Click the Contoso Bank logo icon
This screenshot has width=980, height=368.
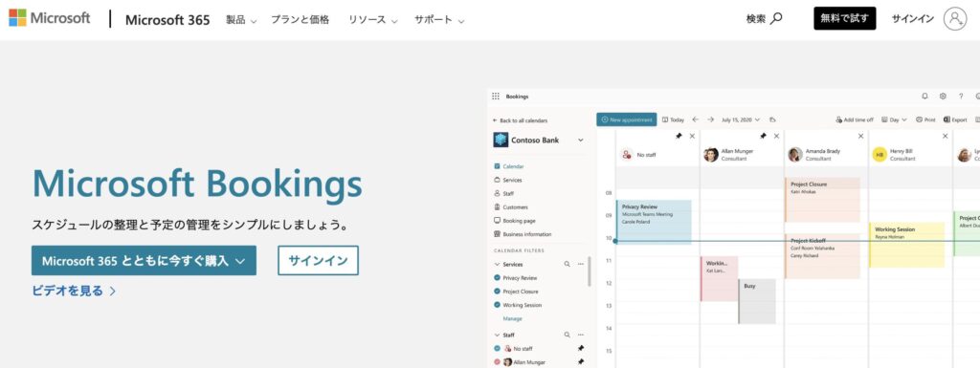tap(501, 140)
